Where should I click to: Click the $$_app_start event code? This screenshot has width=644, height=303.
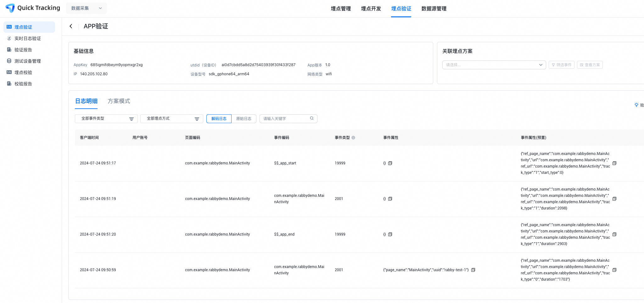(285, 163)
